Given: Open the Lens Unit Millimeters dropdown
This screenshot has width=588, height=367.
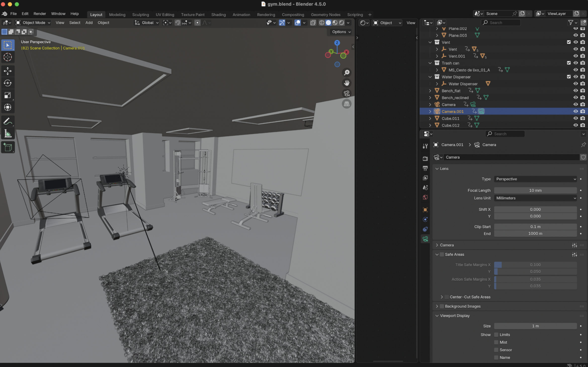Looking at the screenshot, I should pos(535,198).
